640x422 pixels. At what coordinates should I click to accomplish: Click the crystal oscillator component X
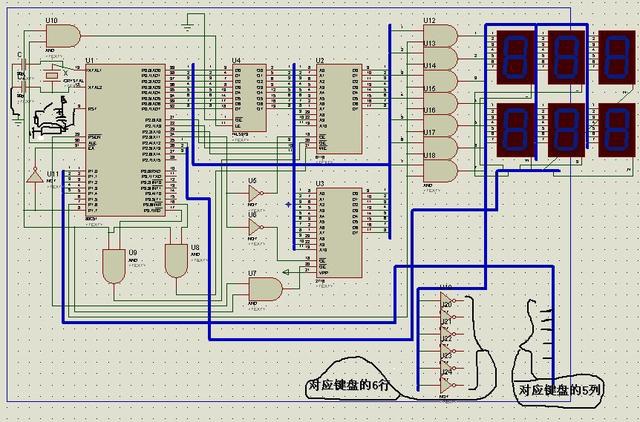[50, 76]
